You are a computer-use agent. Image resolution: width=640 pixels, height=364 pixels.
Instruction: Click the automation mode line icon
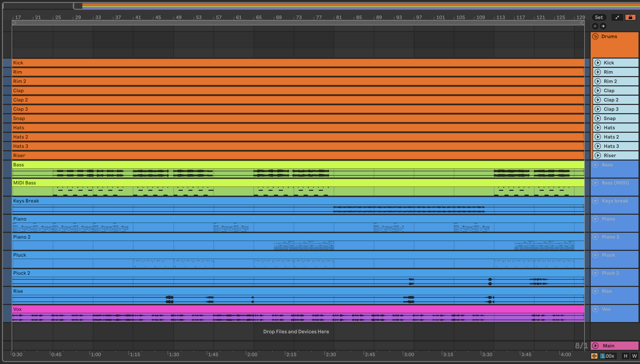click(x=617, y=17)
